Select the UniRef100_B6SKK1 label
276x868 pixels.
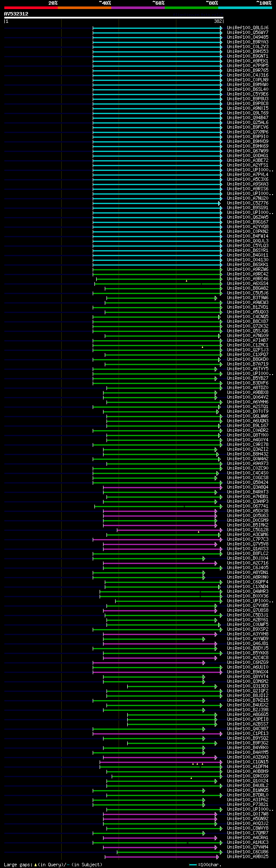pos(248,264)
